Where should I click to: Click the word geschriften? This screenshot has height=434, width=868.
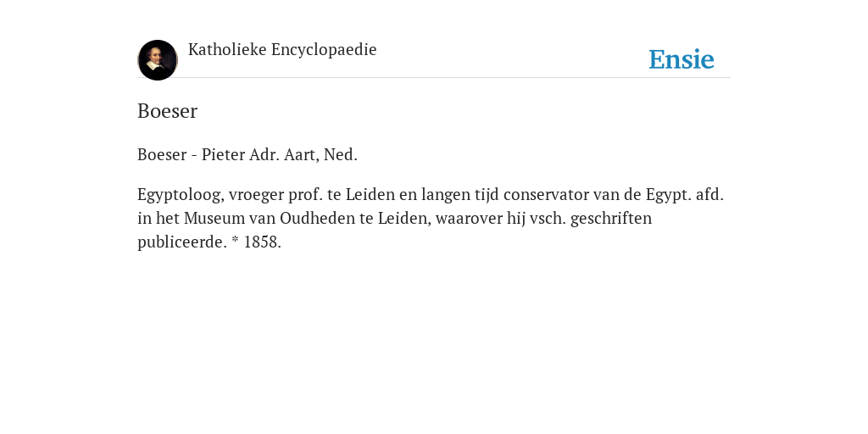tap(611, 220)
